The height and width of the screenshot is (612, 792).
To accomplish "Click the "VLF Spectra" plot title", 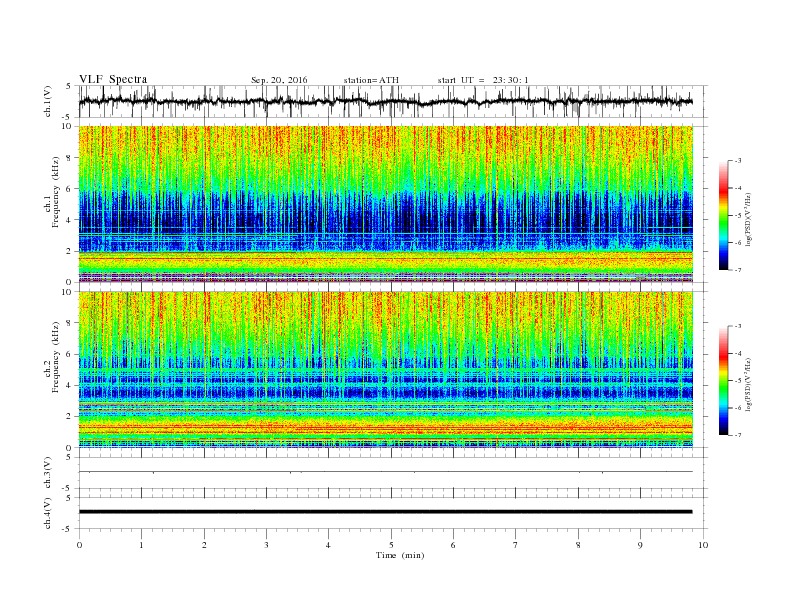I will tap(113, 79).
